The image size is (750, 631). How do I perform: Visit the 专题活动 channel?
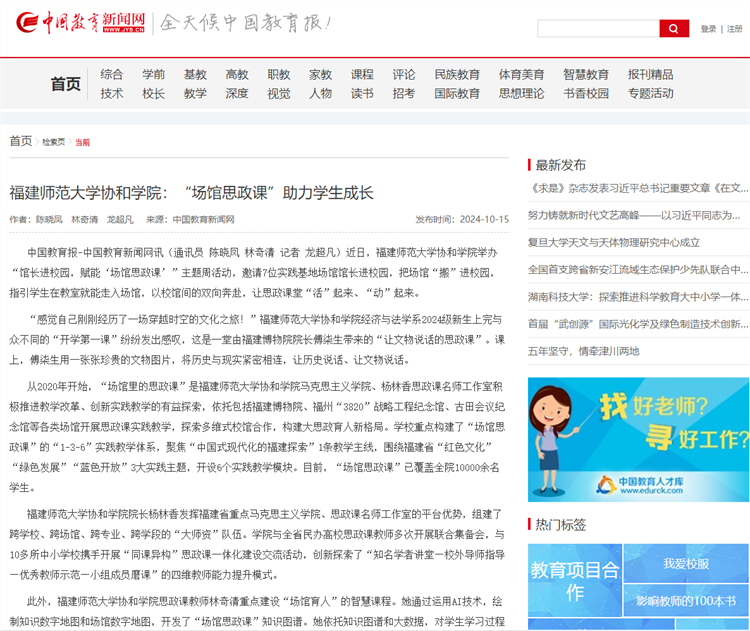651,93
